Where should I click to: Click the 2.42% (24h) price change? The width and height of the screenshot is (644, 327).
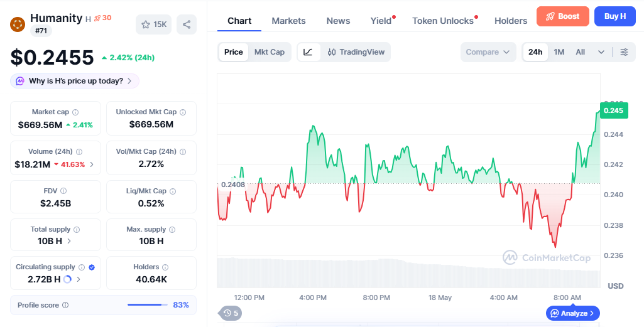pyautogui.click(x=128, y=58)
